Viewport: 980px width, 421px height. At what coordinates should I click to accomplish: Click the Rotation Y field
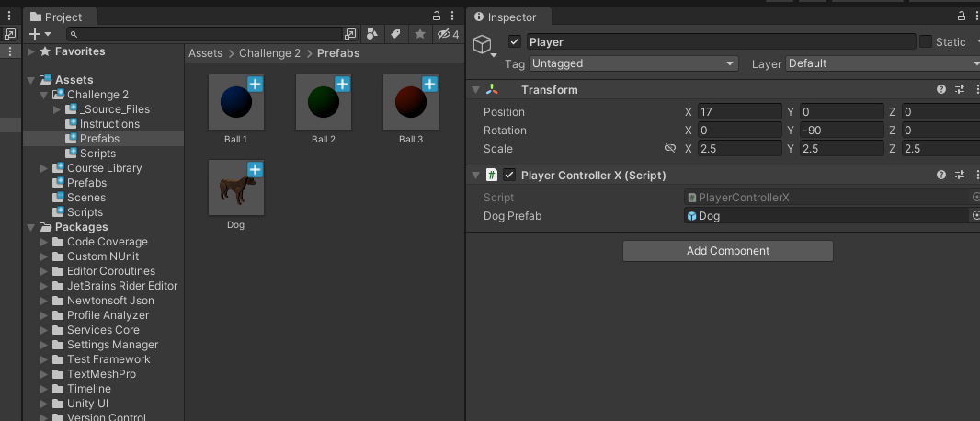pos(842,131)
